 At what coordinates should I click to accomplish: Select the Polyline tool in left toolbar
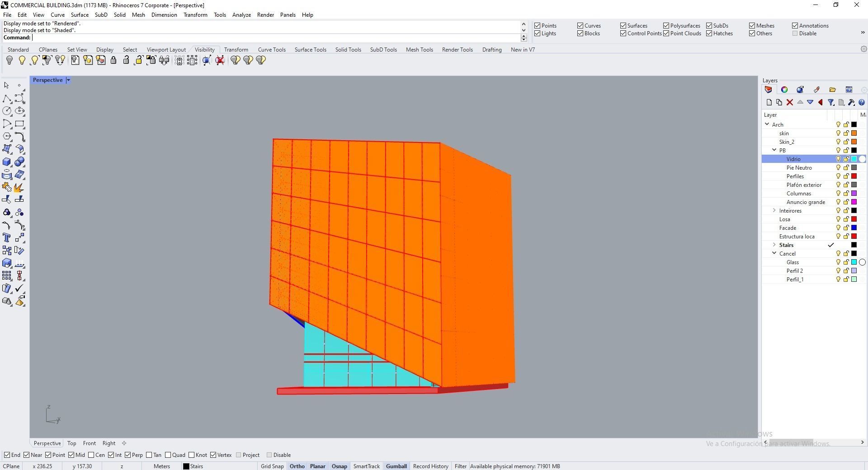(x=7, y=99)
